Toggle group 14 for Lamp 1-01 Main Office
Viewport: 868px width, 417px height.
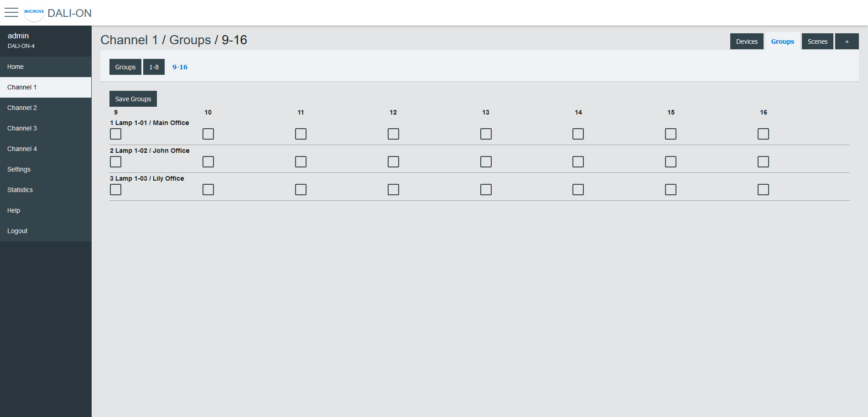pos(578,134)
